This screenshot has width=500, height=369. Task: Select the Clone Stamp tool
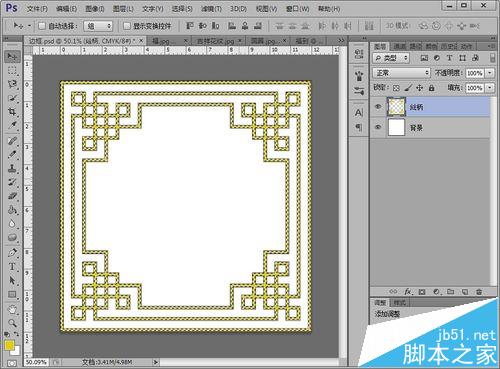[12, 169]
